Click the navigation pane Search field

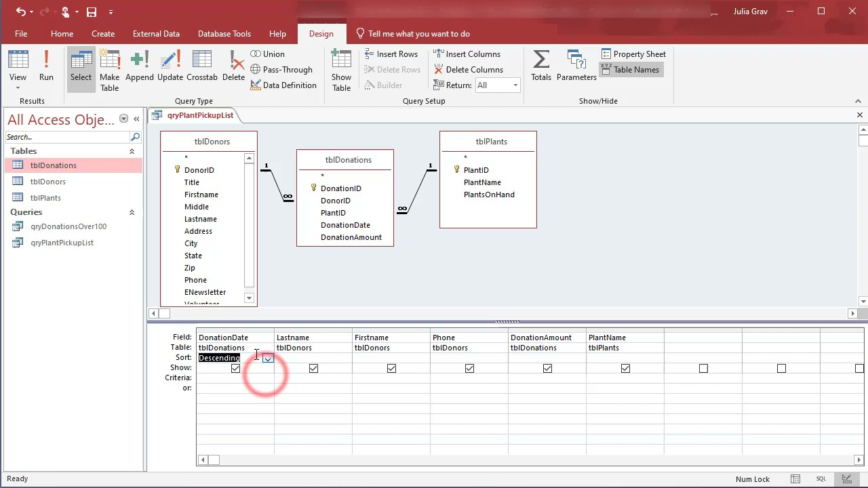[x=67, y=137]
